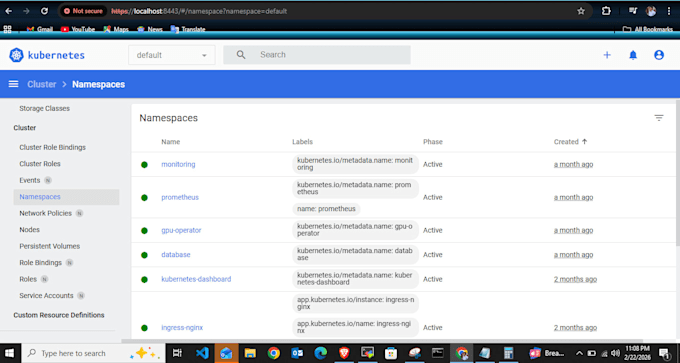Click the green status dot for ingress-nginx
Viewport: 680px width, 363px height.
coord(144,328)
